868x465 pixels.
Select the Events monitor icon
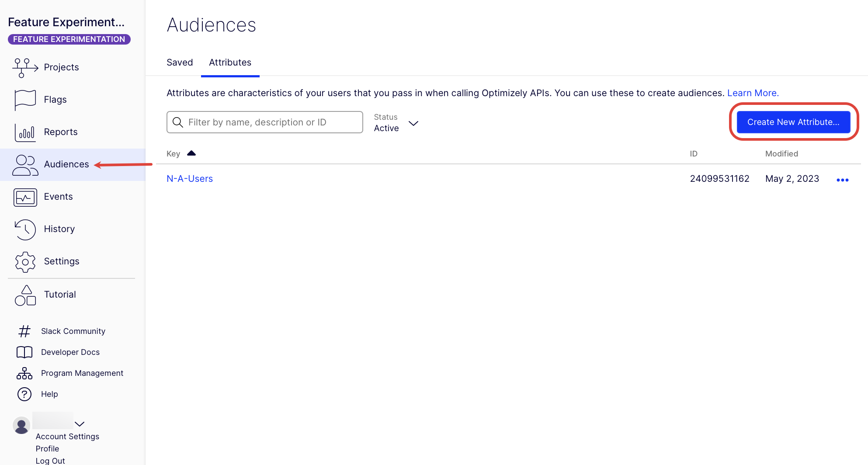pyautogui.click(x=25, y=197)
